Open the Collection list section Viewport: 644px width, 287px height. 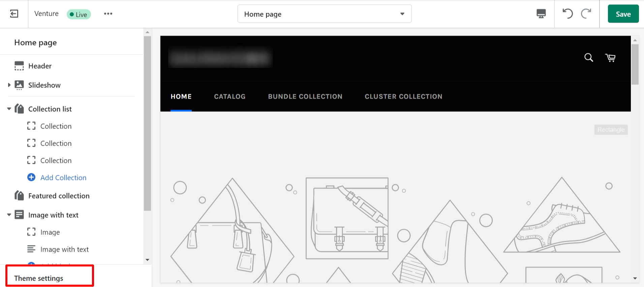tap(50, 109)
